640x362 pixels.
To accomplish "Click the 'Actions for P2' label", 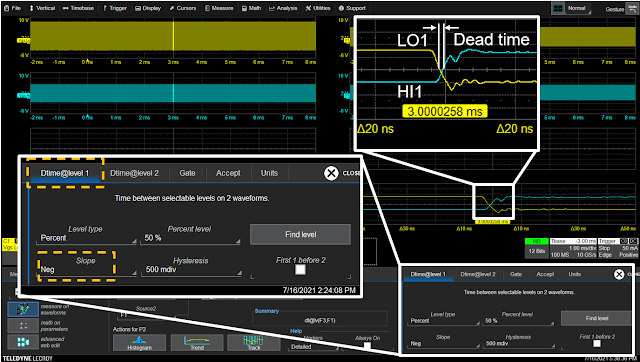I will point(130,329).
